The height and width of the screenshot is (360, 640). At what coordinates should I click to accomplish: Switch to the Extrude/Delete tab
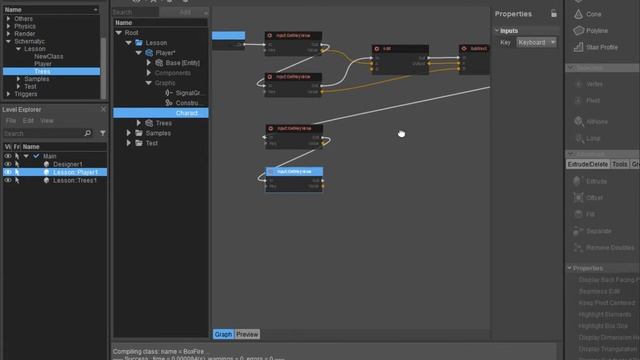[588, 164]
